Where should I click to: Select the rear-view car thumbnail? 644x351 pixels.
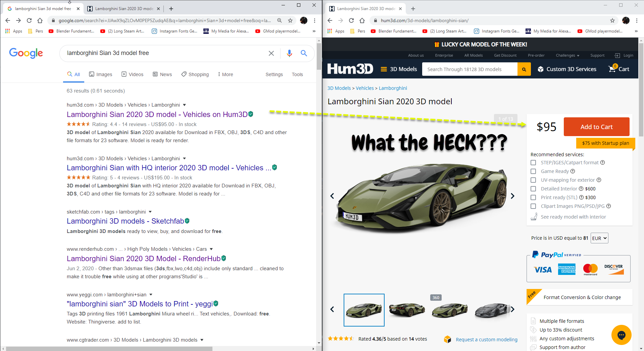tap(407, 310)
